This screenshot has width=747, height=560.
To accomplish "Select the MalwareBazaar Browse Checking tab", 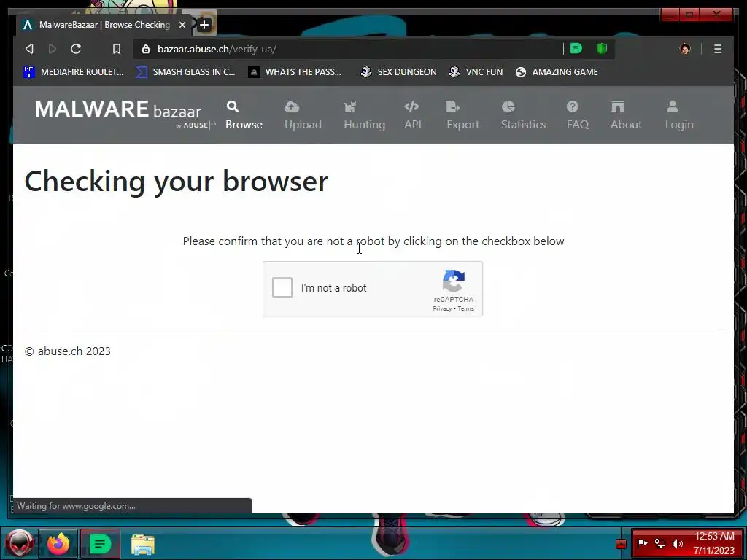I will pyautogui.click(x=104, y=25).
